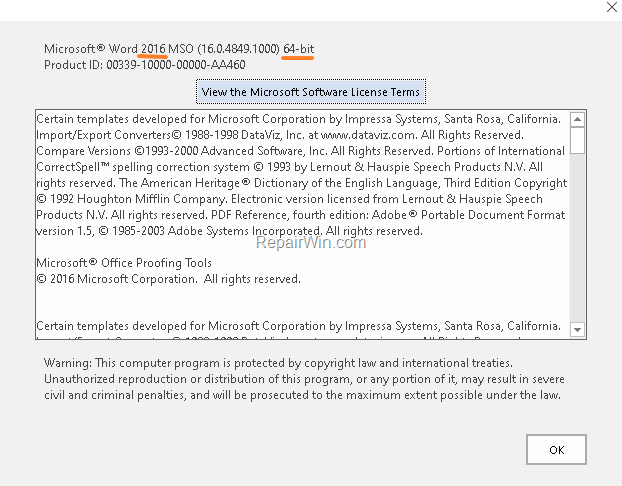Click the 'Product ID: 00339-10000-00000-AA460' text
Screen dimensions: 622x486
[x=145, y=65]
